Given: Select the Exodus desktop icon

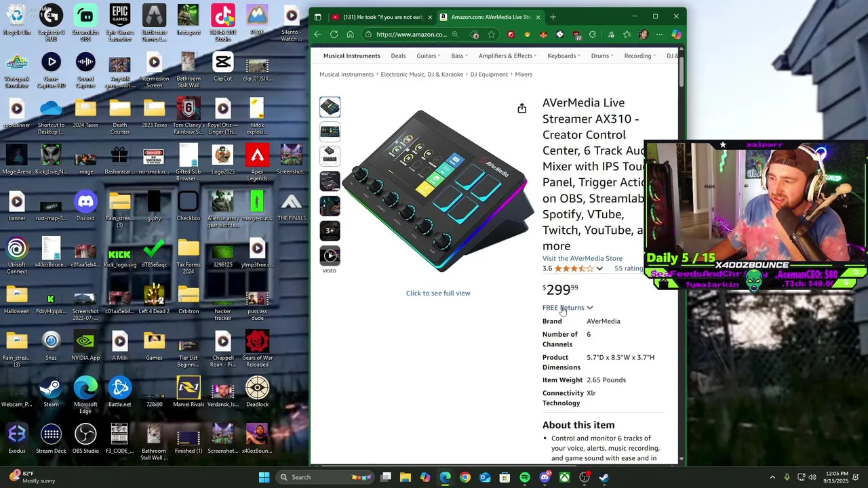Looking at the screenshot, I should pyautogui.click(x=17, y=439).
